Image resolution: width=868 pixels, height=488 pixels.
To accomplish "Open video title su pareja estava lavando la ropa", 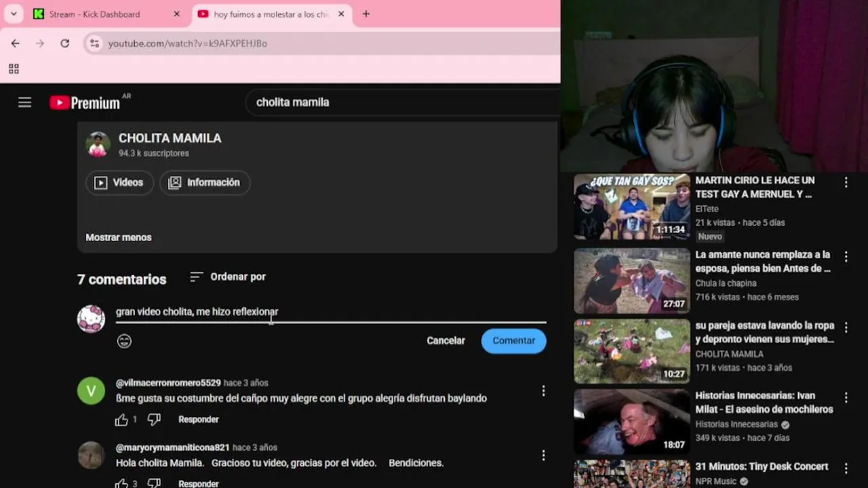I will [765, 332].
